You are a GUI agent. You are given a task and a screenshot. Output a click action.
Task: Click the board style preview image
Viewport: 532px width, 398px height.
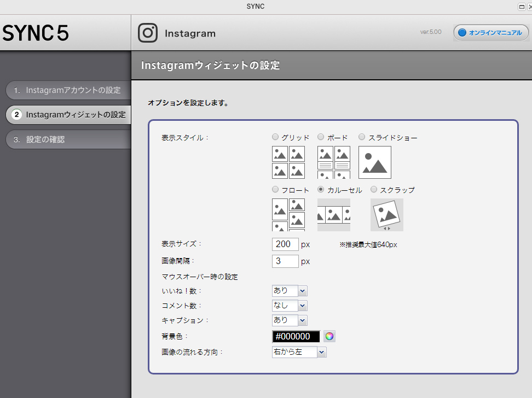(x=333, y=163)
